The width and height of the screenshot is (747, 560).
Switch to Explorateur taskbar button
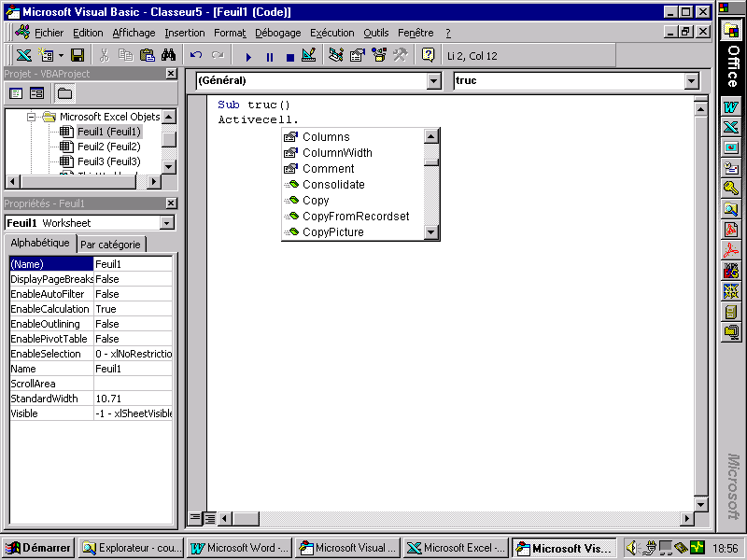(x=131, y=548)
